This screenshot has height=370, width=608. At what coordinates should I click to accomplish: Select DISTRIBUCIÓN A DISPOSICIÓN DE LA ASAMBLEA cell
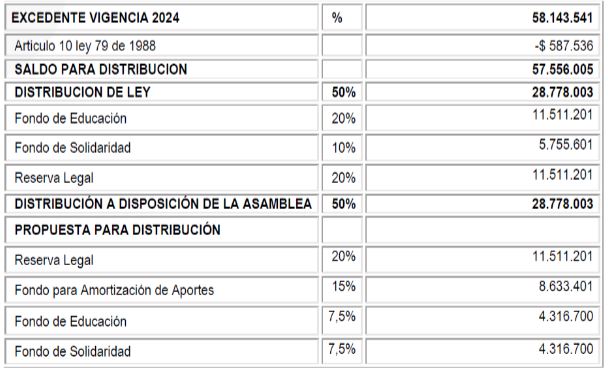coord(161,204)
